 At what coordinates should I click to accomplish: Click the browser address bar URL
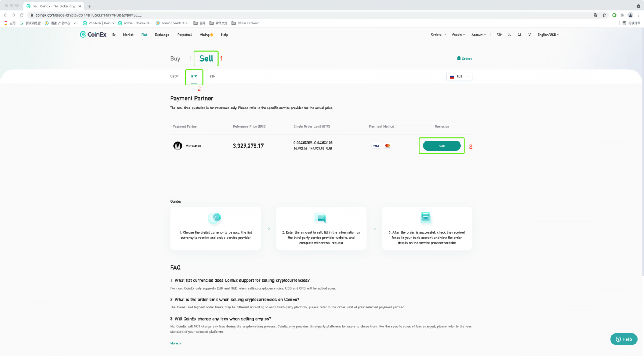click(x=89, y=15)
